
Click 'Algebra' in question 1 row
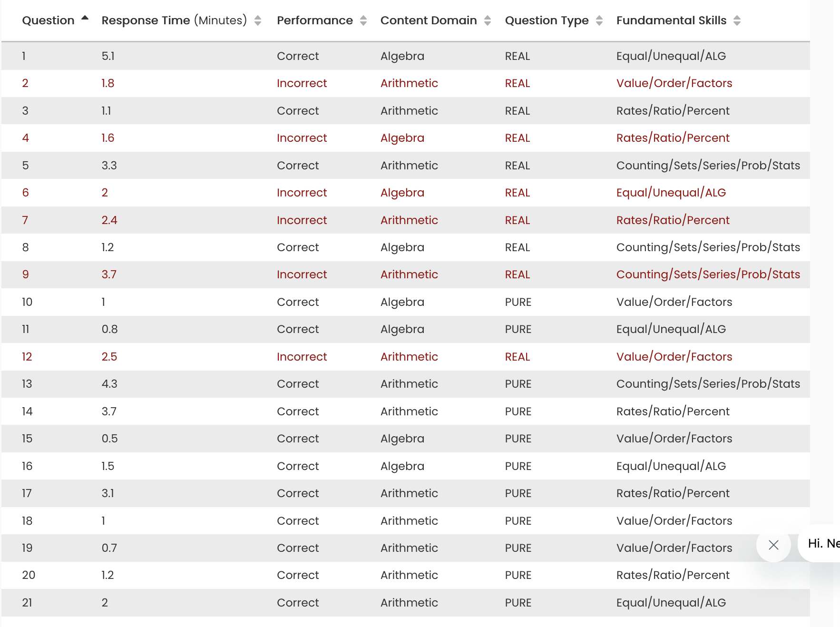[x=402, y=56]
